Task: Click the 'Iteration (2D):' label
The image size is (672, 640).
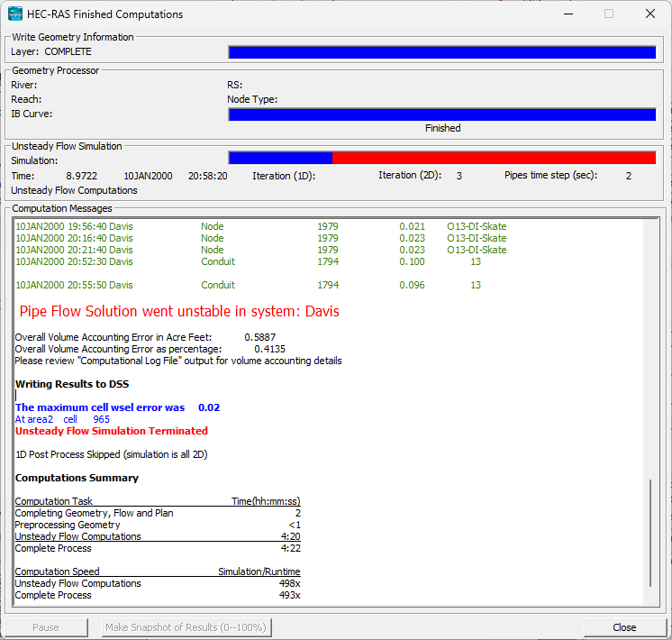Action: click(410, 176)
